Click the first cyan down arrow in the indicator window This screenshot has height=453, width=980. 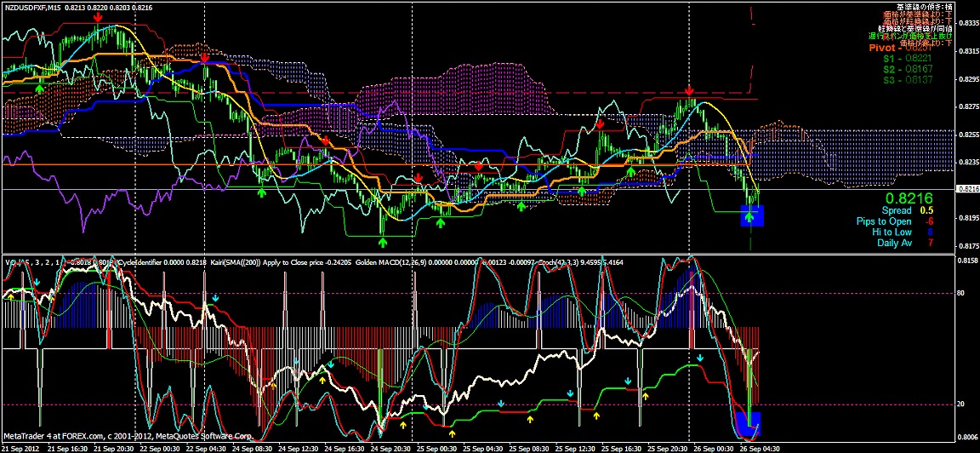(x=216, y=299)
